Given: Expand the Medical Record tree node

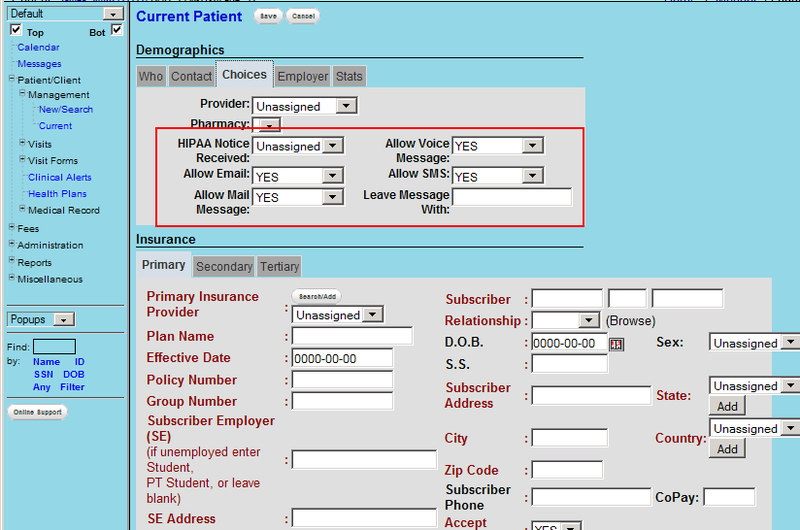Looking at the screenshot, I should tap(22, 210).
